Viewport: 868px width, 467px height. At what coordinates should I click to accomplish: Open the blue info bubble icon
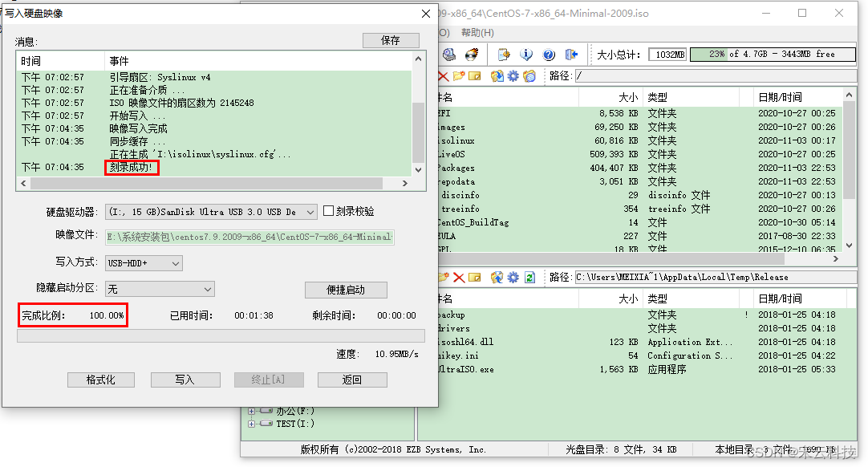click(526, 55)
